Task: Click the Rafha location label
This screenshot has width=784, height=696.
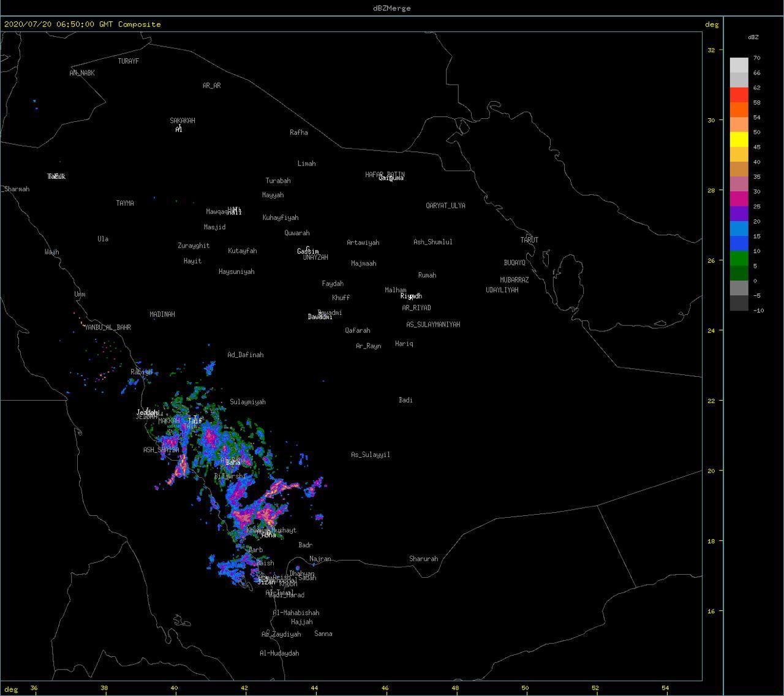Action: tap(299, 132)
